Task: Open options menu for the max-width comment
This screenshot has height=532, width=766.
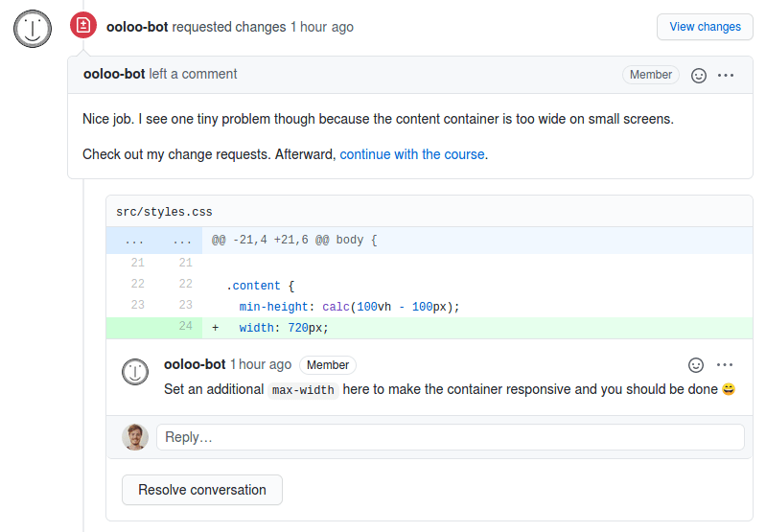Action: 725,365
